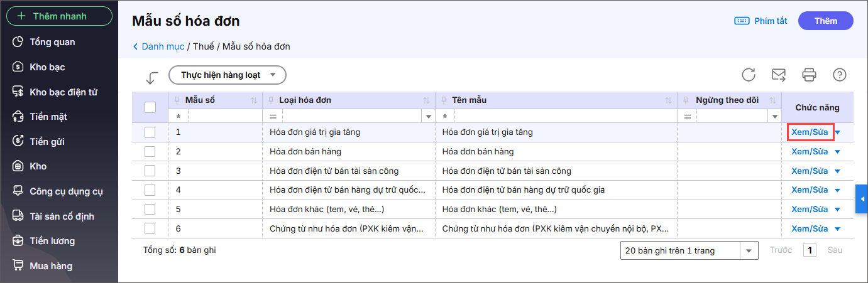
Task: Click the Tên mẫu filter input field
Action: click(x=563, y=117)
